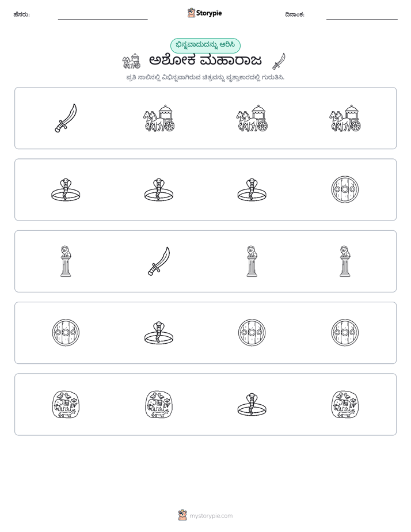Click the ಅಶೋಕ ಮಹಾರಾಜ worksheet title
Viewport: 411px width, 532px height.
[x=205, y=60]
